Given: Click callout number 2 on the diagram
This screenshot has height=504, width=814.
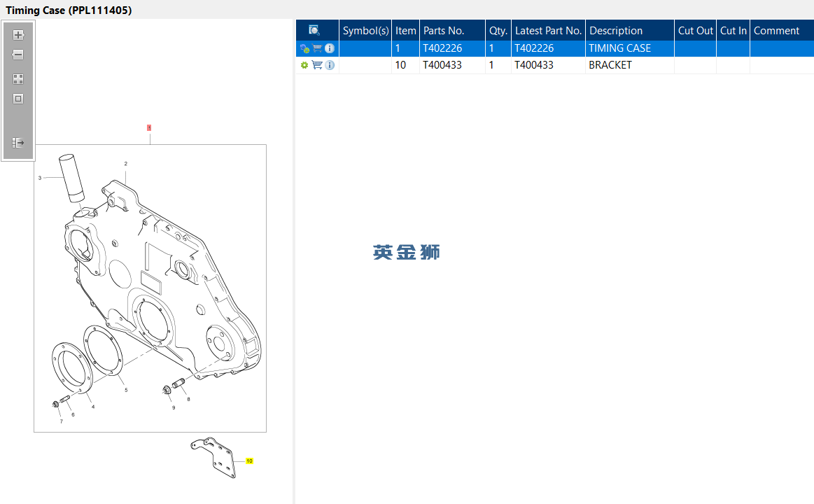Looking at the screenshot, I should pyautogui.click(x=125, y=164).
